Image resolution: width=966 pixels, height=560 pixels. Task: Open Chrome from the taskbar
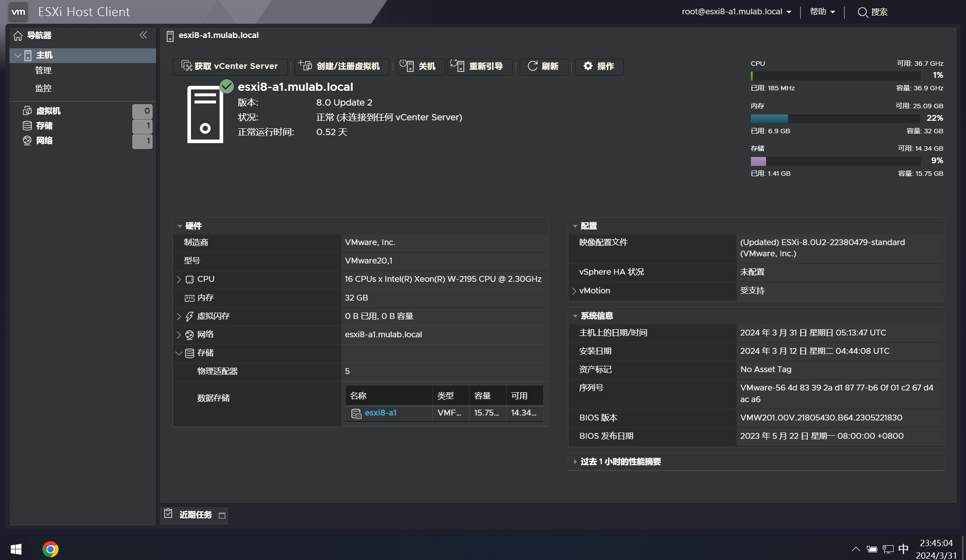[51, 549]
